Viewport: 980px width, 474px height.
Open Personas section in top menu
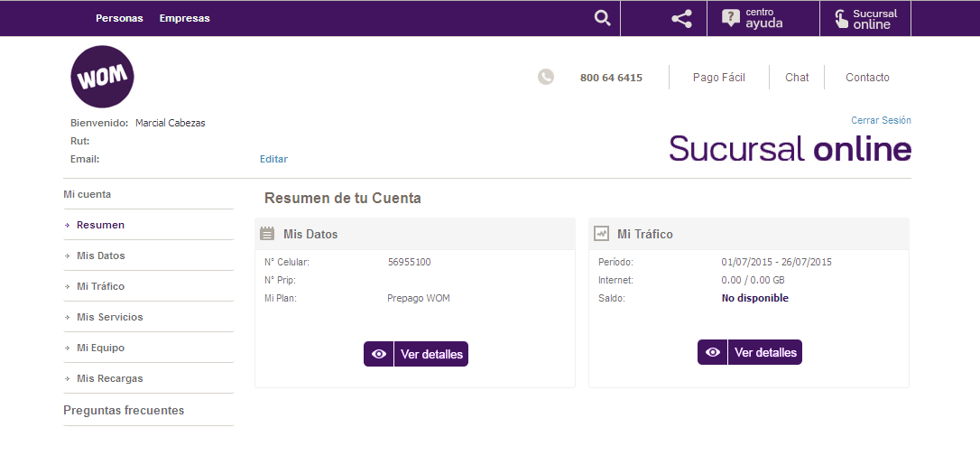(x=119, y=18)
